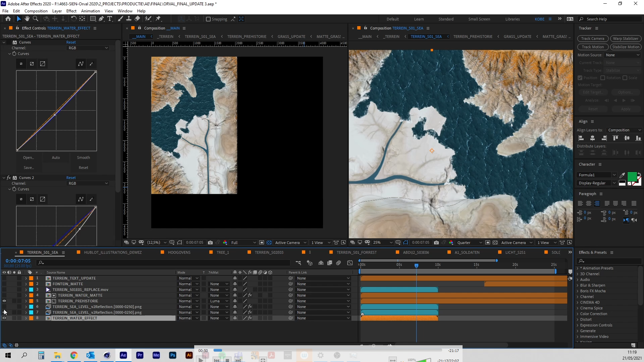
Task: Show the TERREIN_TEXT_UPDATE layer
Action: 4,278
